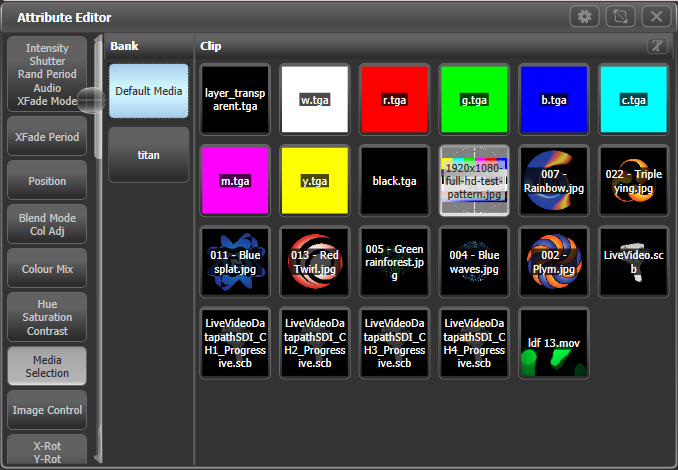Select the white w.tga clip

315,99
